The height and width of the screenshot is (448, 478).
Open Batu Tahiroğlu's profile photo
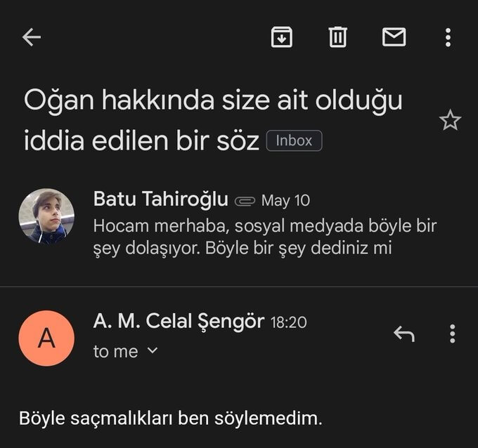46,216
